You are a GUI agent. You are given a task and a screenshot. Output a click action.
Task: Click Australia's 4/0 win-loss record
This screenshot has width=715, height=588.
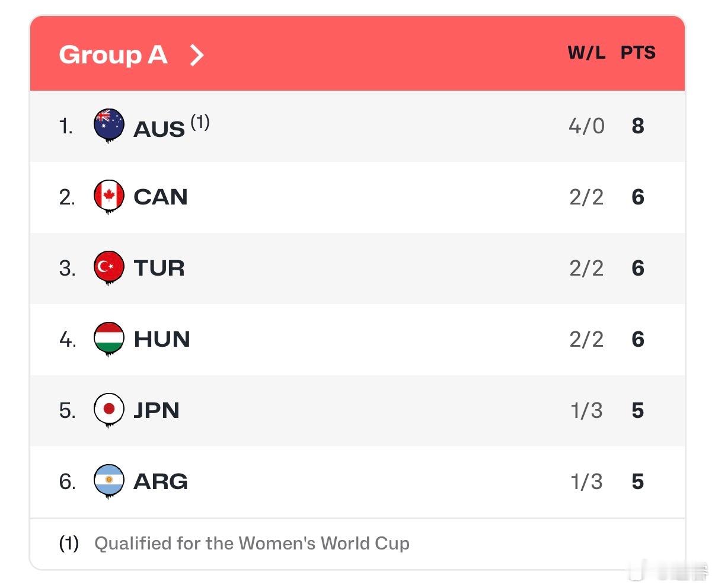pyautogui.click(x=586, y=126)
